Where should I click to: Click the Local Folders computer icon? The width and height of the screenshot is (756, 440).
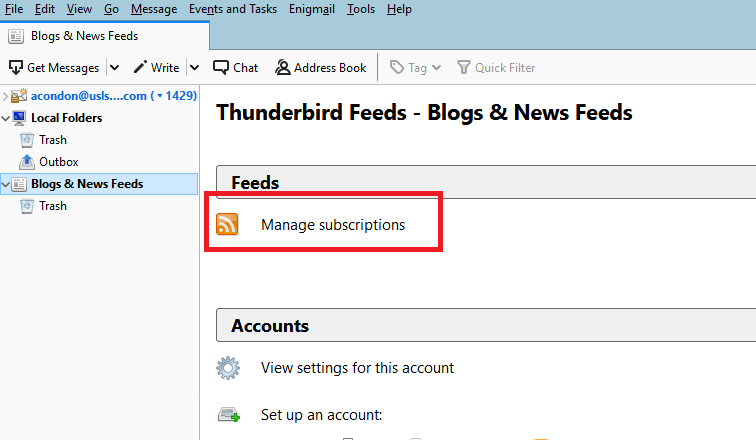[19, 118]
